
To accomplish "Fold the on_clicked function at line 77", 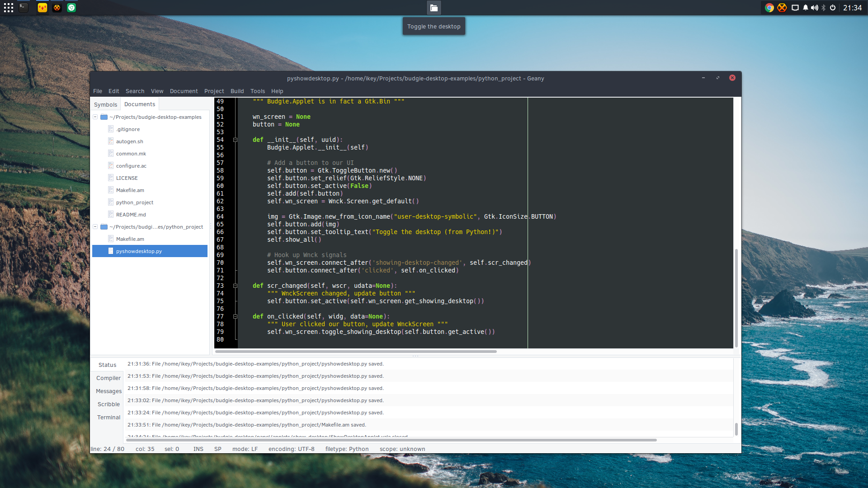I will [235, 317].
